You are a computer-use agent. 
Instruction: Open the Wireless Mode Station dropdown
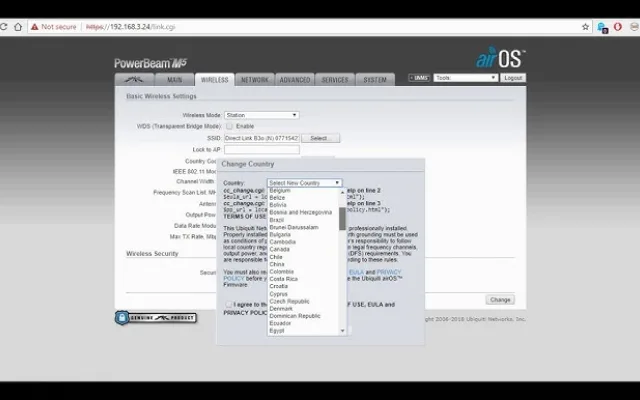click(x=262, y=115)
